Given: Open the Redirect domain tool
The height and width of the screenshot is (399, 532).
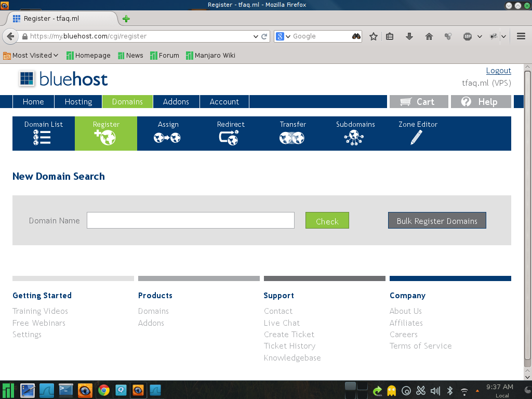Looking at the screenshot, I should pos(230,137).
